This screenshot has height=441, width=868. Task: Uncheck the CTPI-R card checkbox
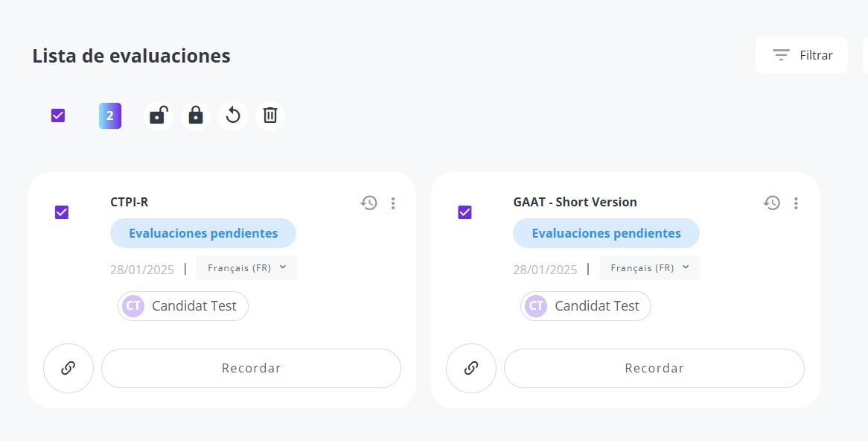pos(62,212)
